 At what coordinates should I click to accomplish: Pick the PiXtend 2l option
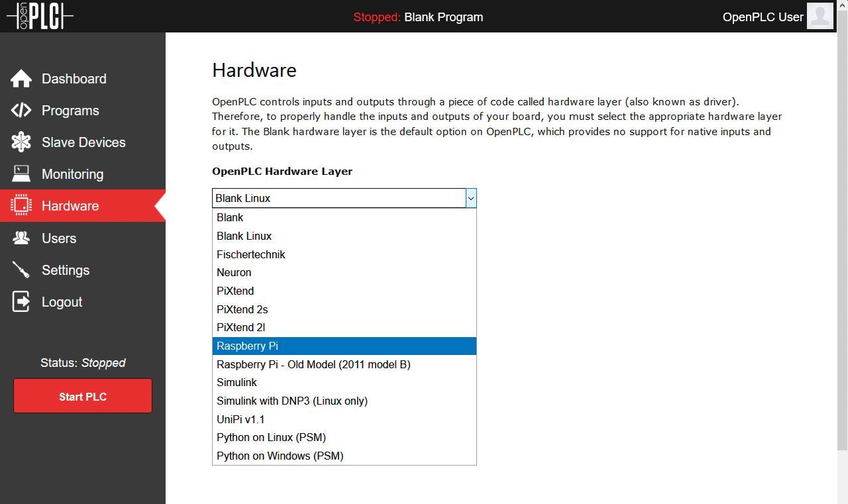coord(344,327)
